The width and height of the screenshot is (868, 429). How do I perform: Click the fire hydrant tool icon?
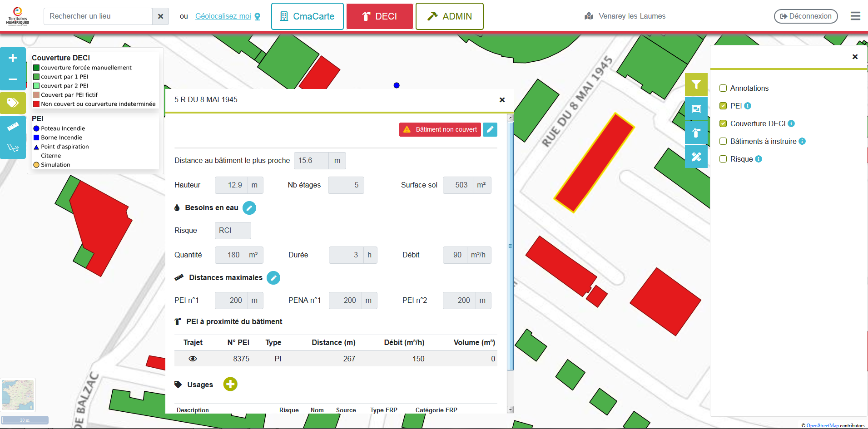pyautogui.click(x=696, y=133)
